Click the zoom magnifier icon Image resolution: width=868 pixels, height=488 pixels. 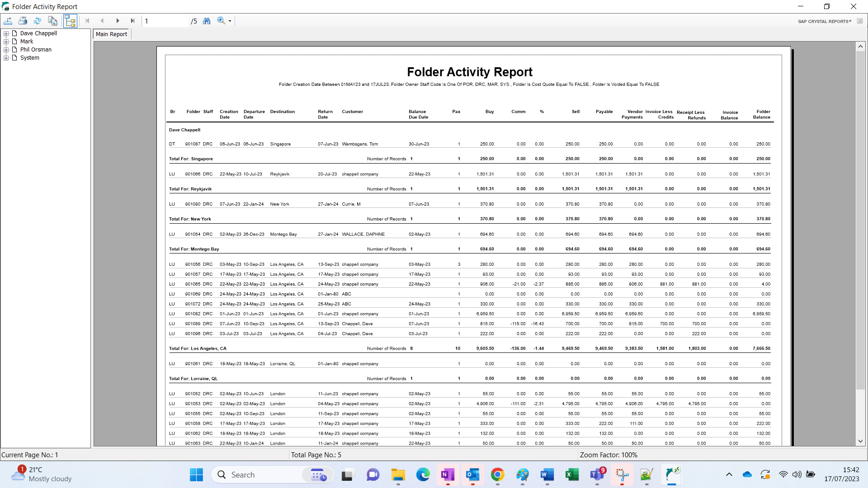[x=221, y=21]
